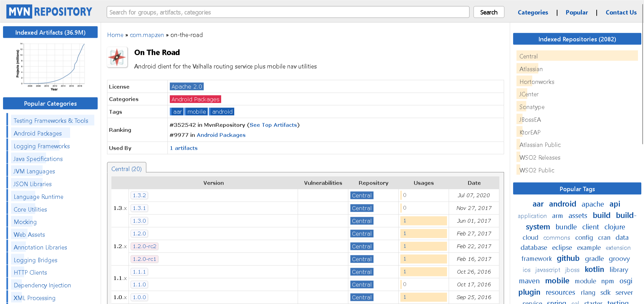
Task: Open XML Processing category
Action: pos(35,298)
